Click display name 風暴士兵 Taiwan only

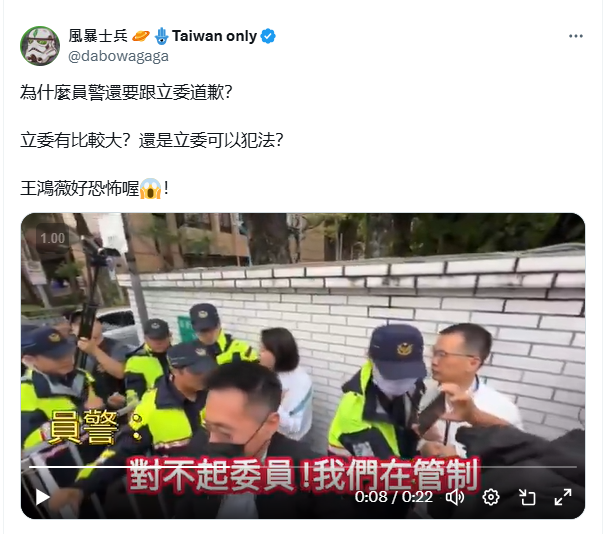(162, 36)
